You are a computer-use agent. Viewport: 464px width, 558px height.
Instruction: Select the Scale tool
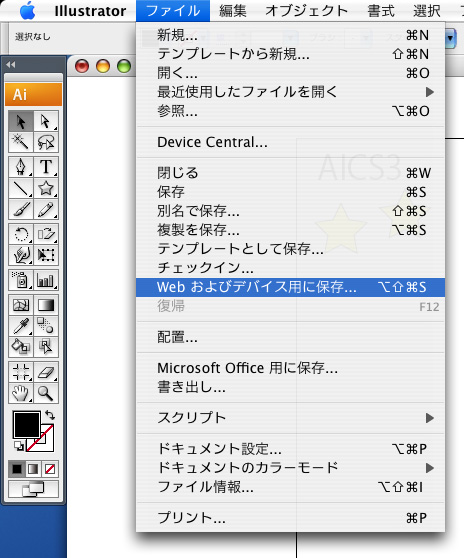[x=46, y=234]
